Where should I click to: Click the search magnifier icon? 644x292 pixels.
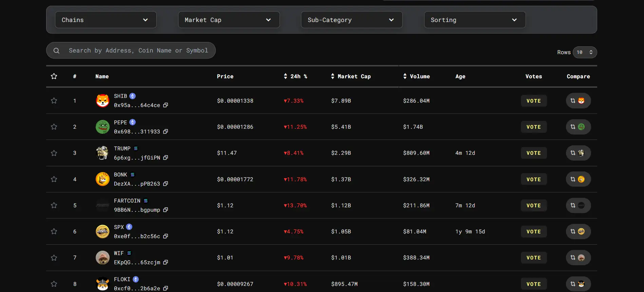click(56, 50)
